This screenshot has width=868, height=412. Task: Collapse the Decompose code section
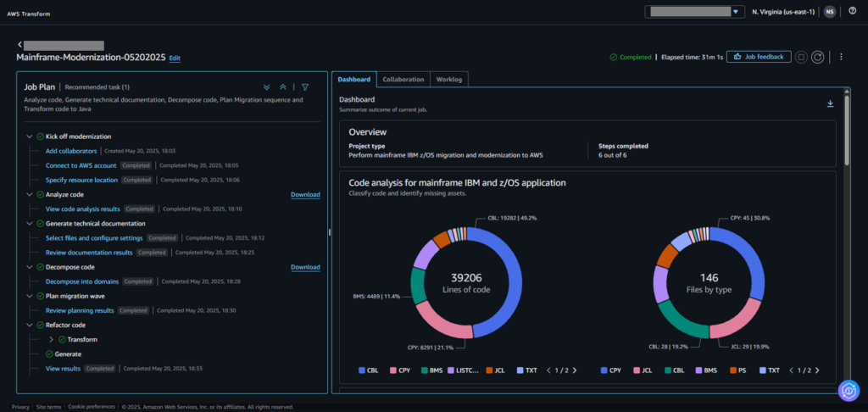click(x=30, y=267)
